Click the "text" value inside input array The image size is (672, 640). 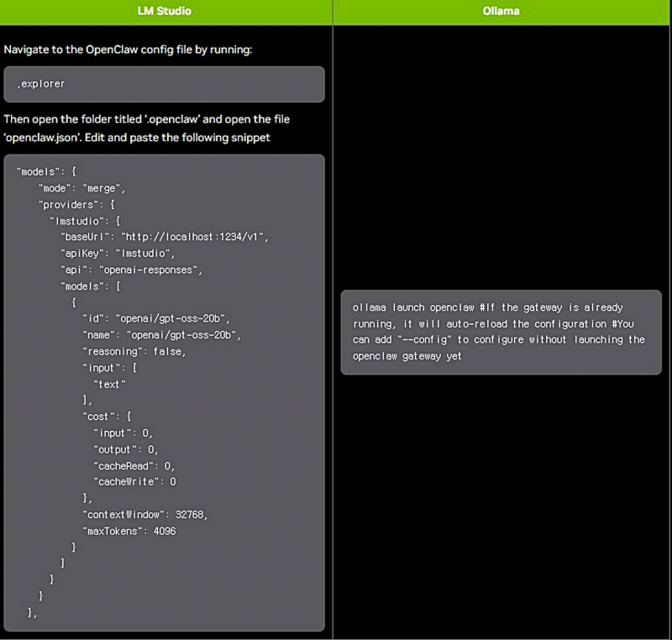pyautogui.click(x=109, y=384)
